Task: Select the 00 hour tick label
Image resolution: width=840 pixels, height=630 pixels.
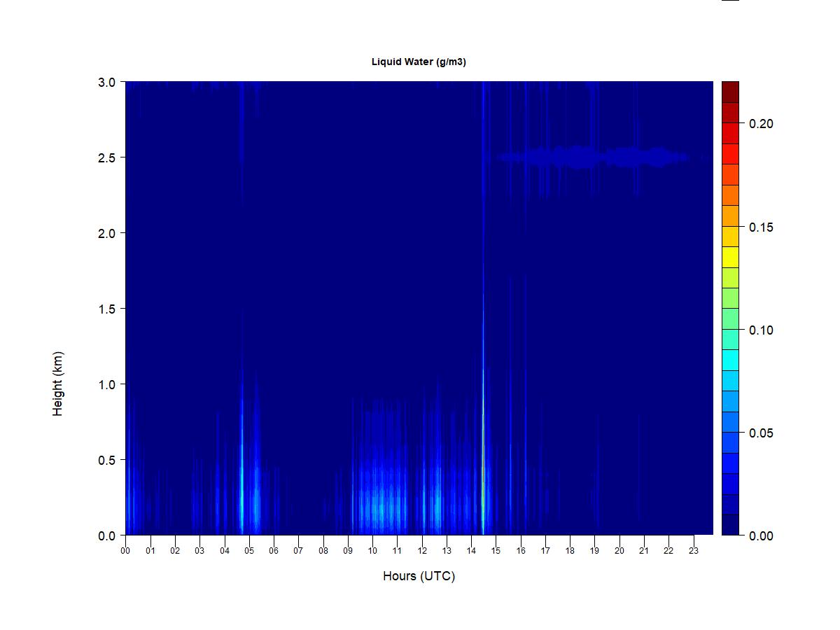Action: tap(125, 550)
